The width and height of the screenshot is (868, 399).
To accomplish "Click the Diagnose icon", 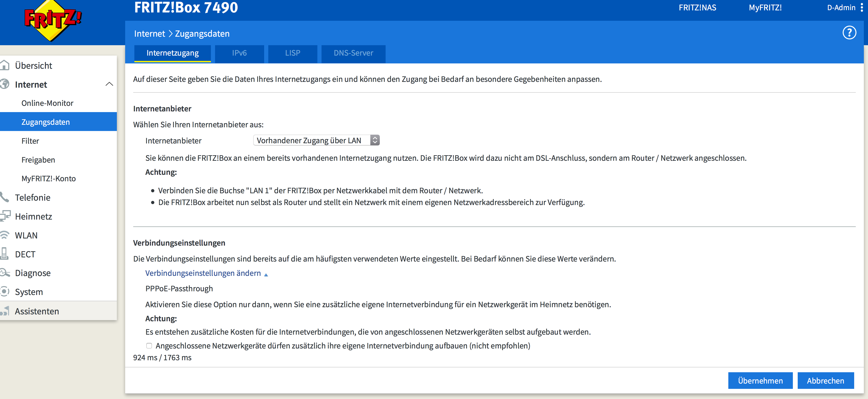I will [5, 273].
